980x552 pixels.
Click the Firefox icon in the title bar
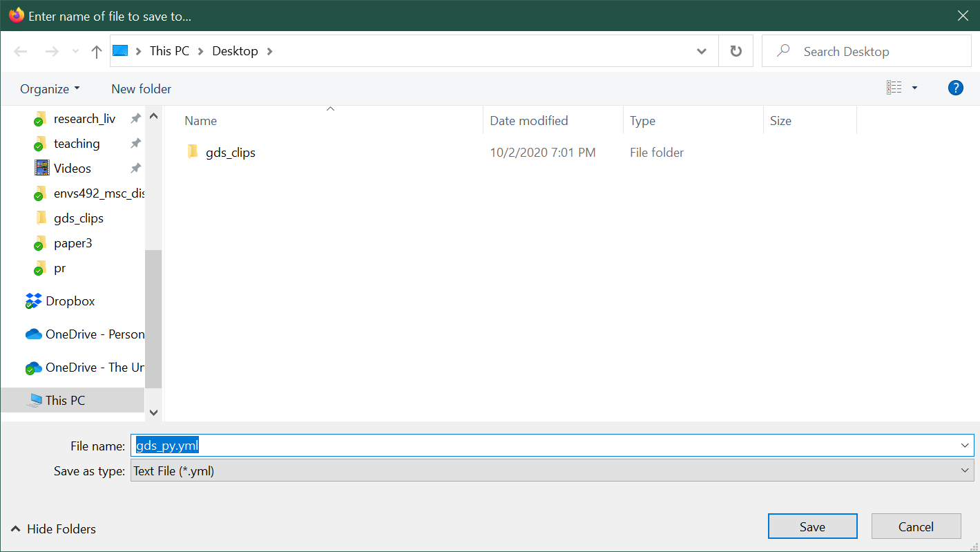(x=15, y=14)
